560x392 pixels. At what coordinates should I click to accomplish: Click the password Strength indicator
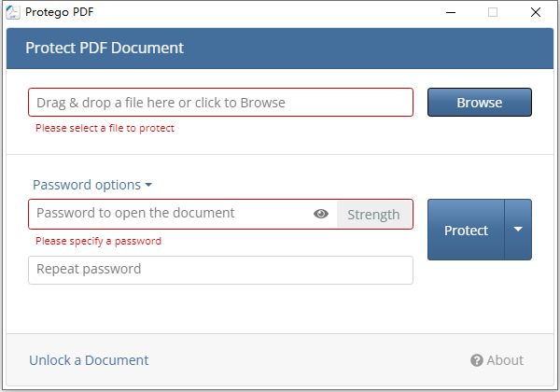click(373, 214)
